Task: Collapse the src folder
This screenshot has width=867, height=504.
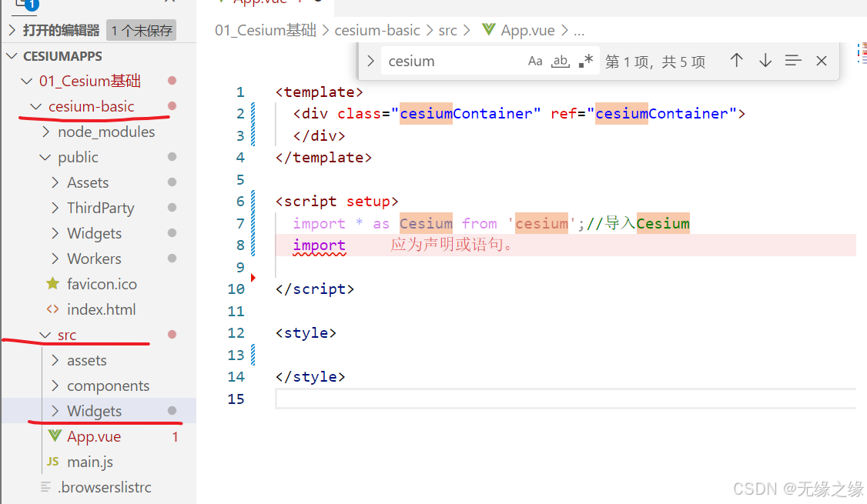Action: tap(45, 335)
